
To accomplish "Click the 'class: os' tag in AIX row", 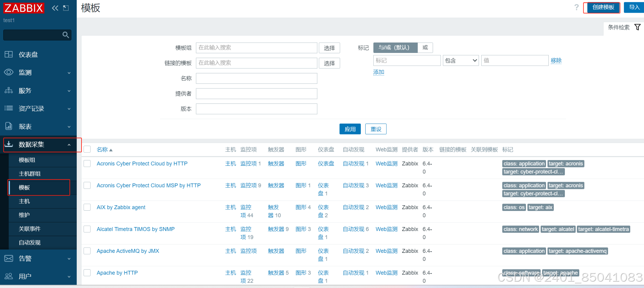I will click(514, 207).
